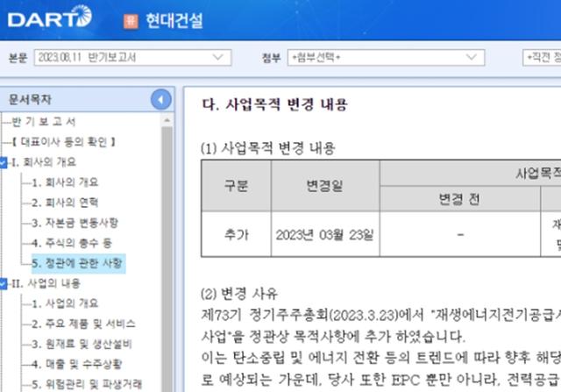Click the 추가 table cell
Screen dimensions: 561x392
tap(236, 234)
